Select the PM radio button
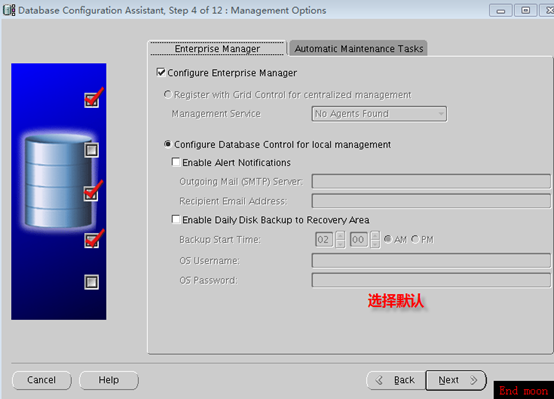The image size is (554, 399). [415, 239]
